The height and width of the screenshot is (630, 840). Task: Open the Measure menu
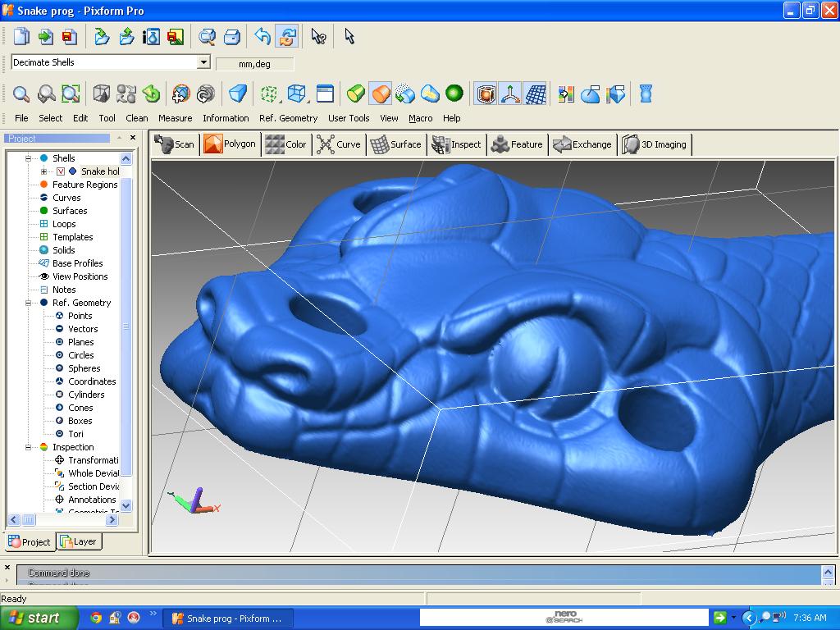[176, 118]
